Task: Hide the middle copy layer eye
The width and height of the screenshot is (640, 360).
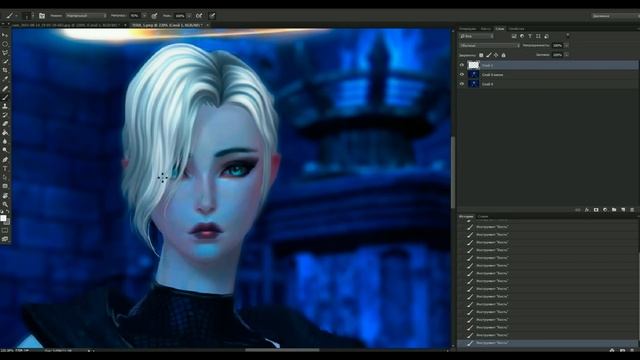Action: tap(462, 75)
